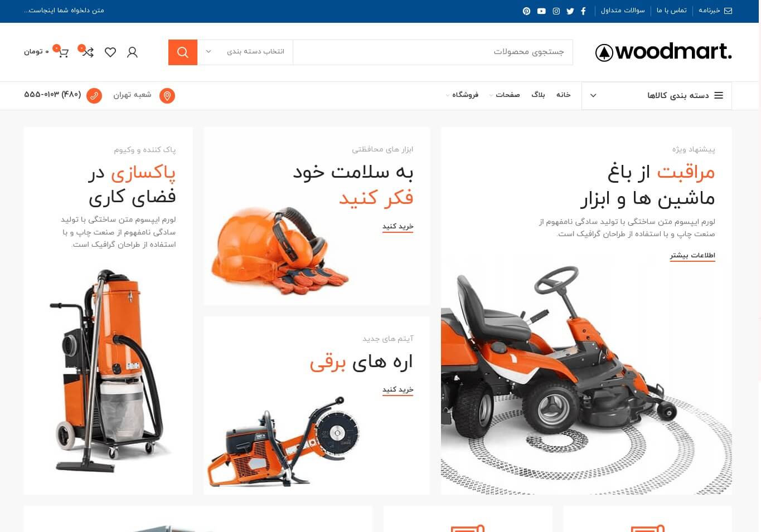Open the Pinterest icon in top bar
The image size is (761, 532).
526,11
